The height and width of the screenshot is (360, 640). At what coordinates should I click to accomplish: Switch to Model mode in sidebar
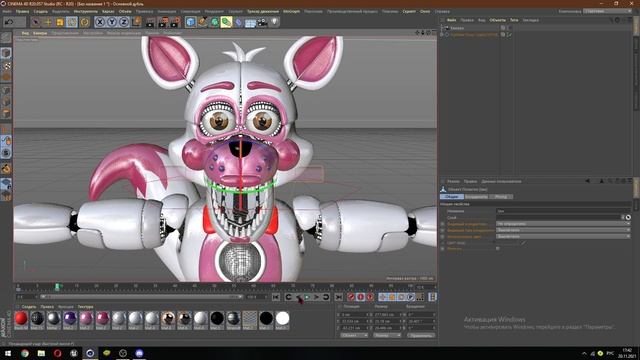coord(6,53)
